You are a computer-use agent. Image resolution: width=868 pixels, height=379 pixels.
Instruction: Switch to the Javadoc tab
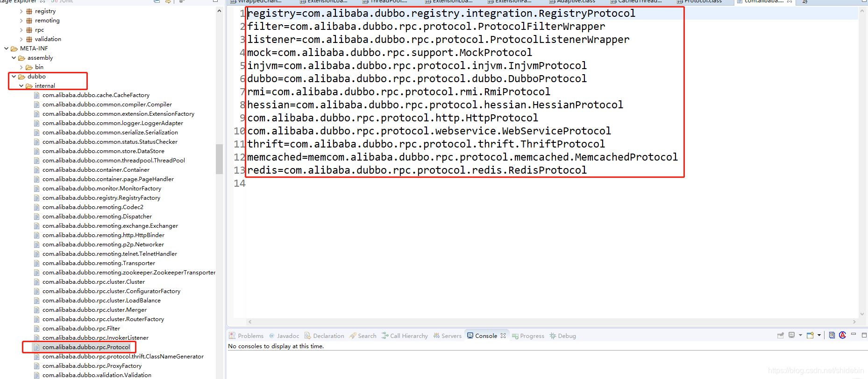coord(284,336)
